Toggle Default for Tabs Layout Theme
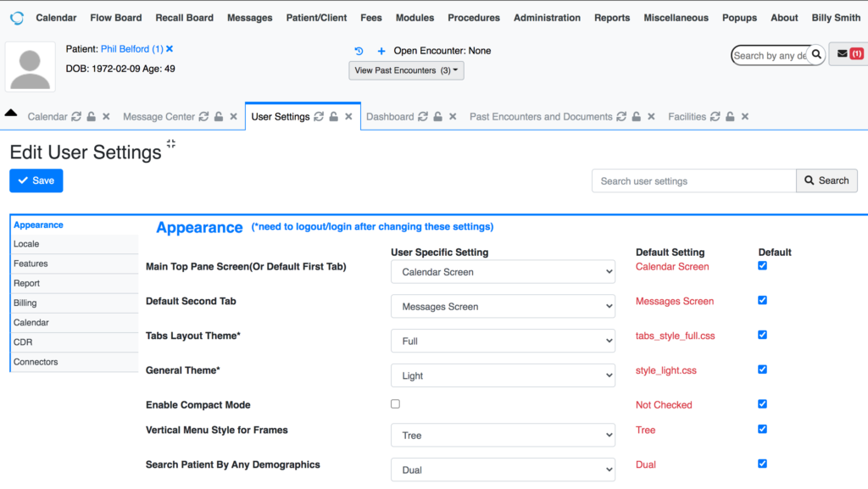Viewport: 868px width, 489px height. (762, 335)
